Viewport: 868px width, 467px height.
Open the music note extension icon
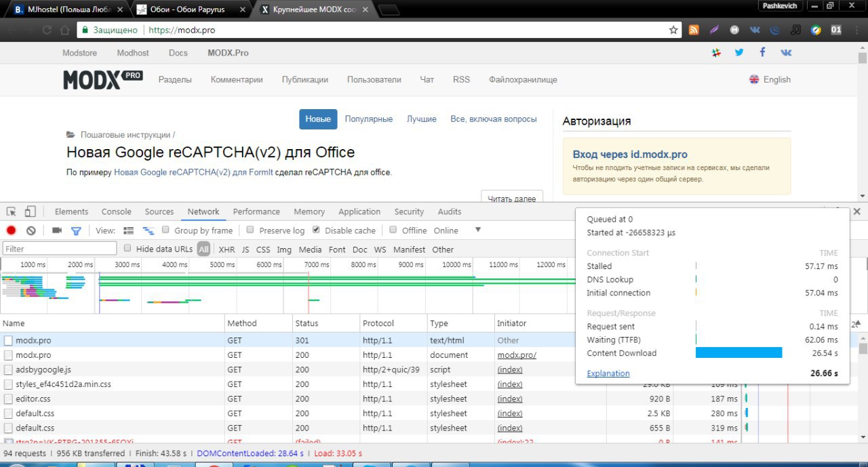point(795,30)
